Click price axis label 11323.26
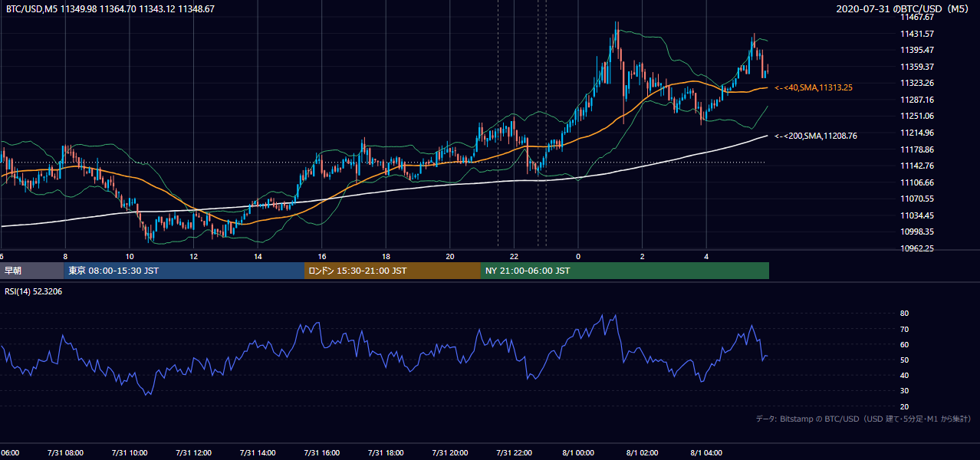 point(917,83)
